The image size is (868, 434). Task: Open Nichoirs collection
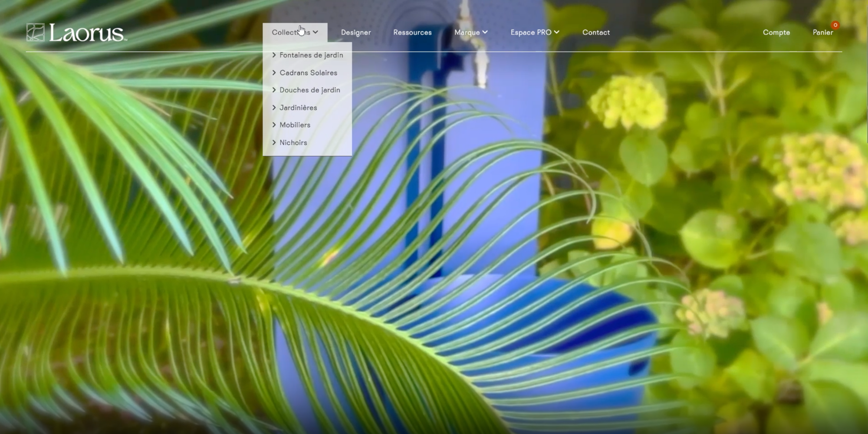click(x=289, y=142)
